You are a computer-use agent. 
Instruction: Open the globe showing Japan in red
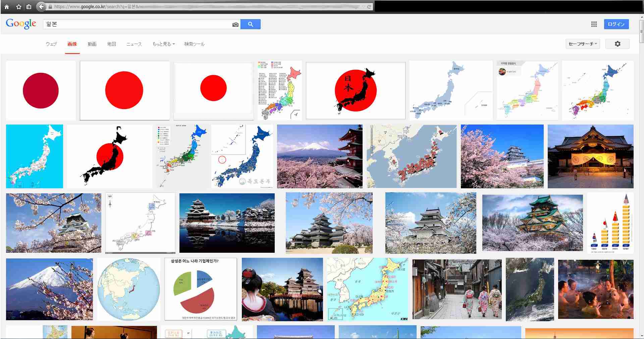(x=129, y=289)
